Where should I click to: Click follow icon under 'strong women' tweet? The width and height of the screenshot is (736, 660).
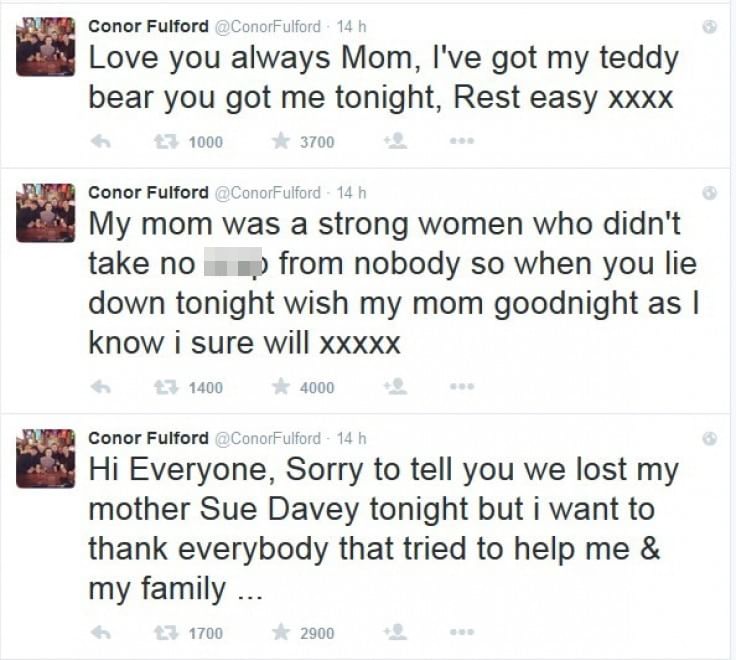(x=395, y=387)
